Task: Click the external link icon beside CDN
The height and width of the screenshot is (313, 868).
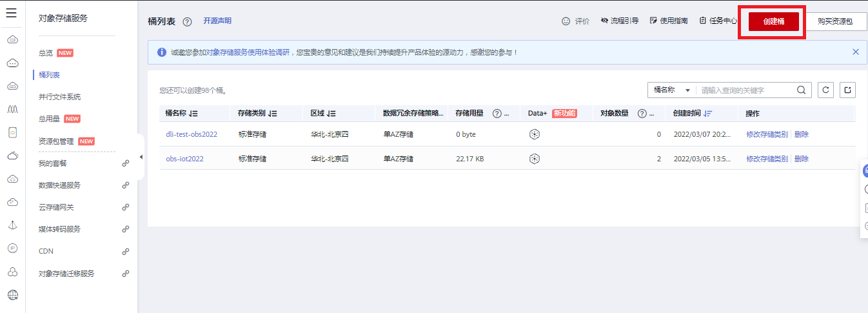Action: (126, 251)
